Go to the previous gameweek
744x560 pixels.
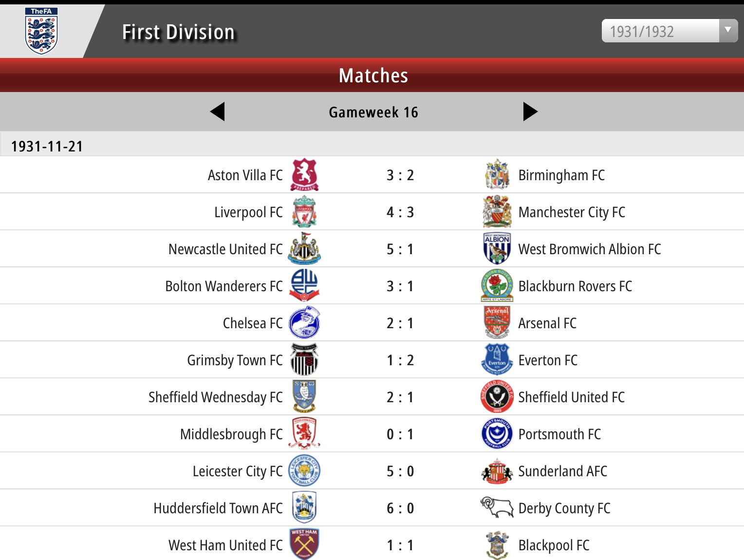click(x=218, y=112)
